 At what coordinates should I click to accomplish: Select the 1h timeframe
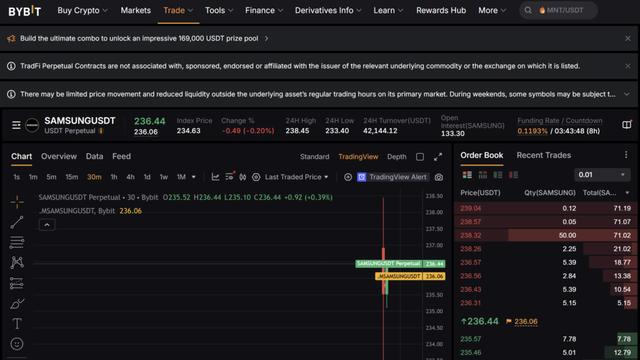coord(114,177)
